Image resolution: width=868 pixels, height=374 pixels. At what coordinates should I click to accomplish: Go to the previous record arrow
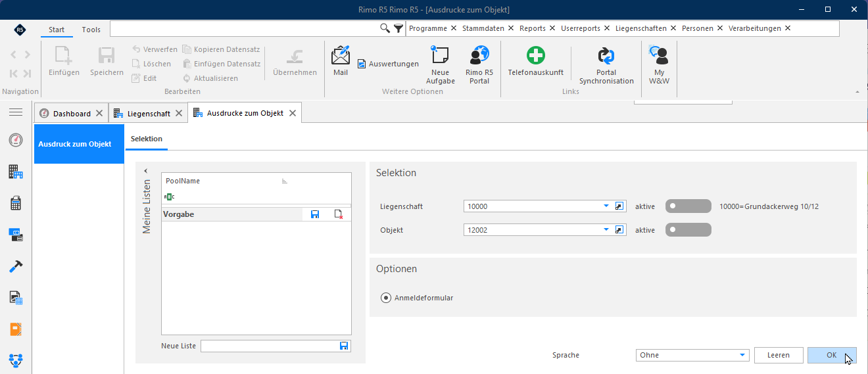(13, 55)
